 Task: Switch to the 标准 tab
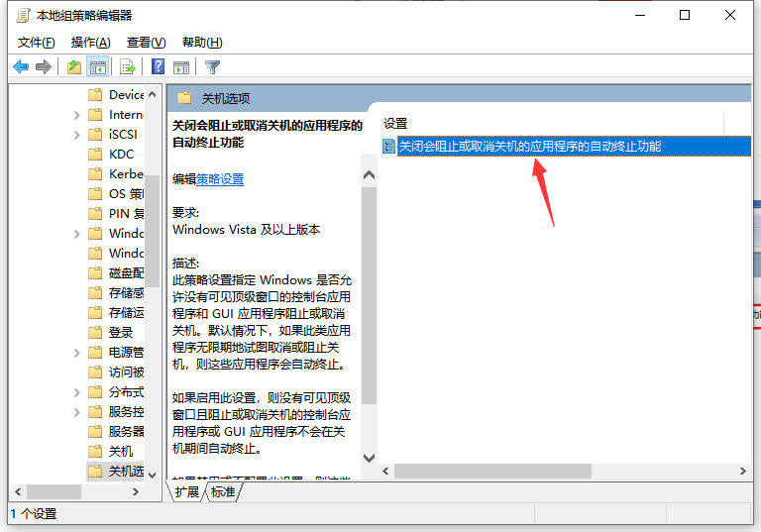pos(223,491)
